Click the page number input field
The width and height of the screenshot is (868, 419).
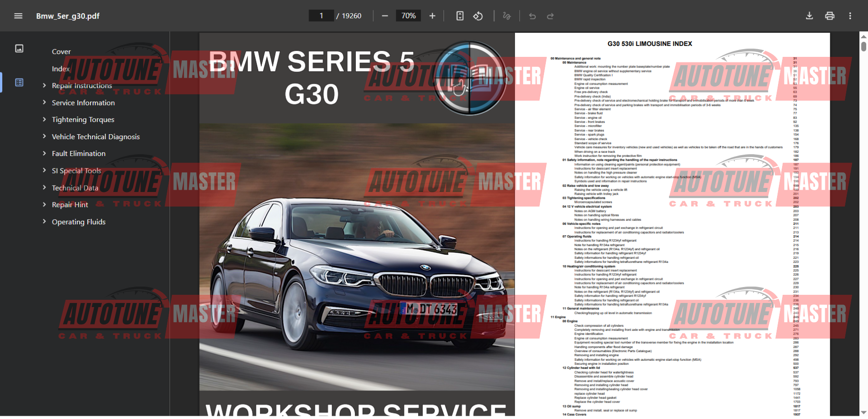point(321,16)
